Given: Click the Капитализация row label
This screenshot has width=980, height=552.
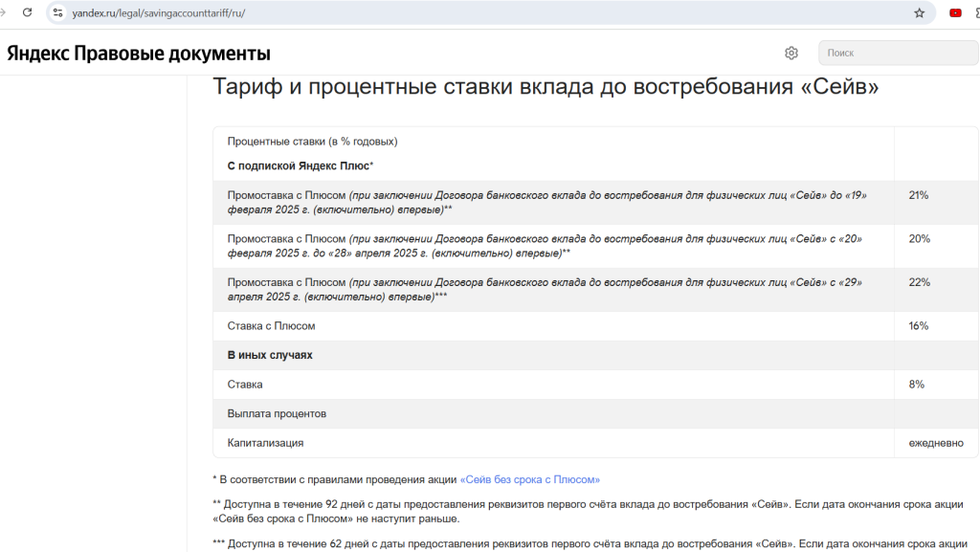Looking at the screenshot, I should [x=265, y=443].
